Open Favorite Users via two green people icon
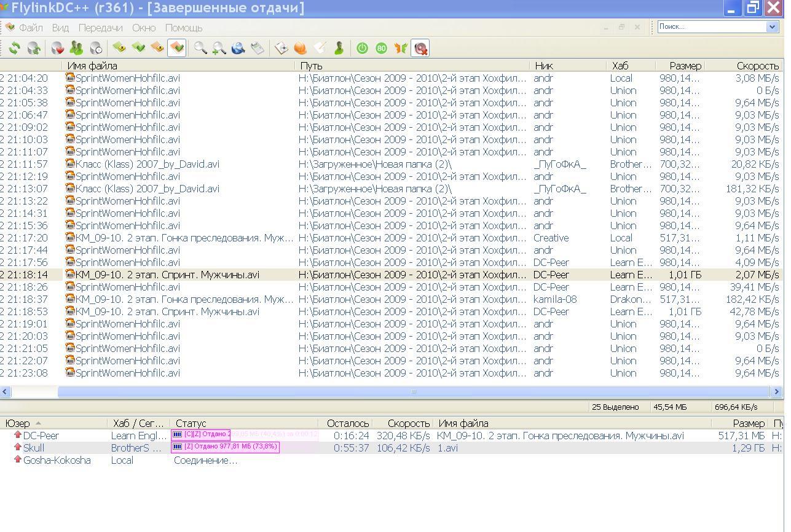 (76, 48)
